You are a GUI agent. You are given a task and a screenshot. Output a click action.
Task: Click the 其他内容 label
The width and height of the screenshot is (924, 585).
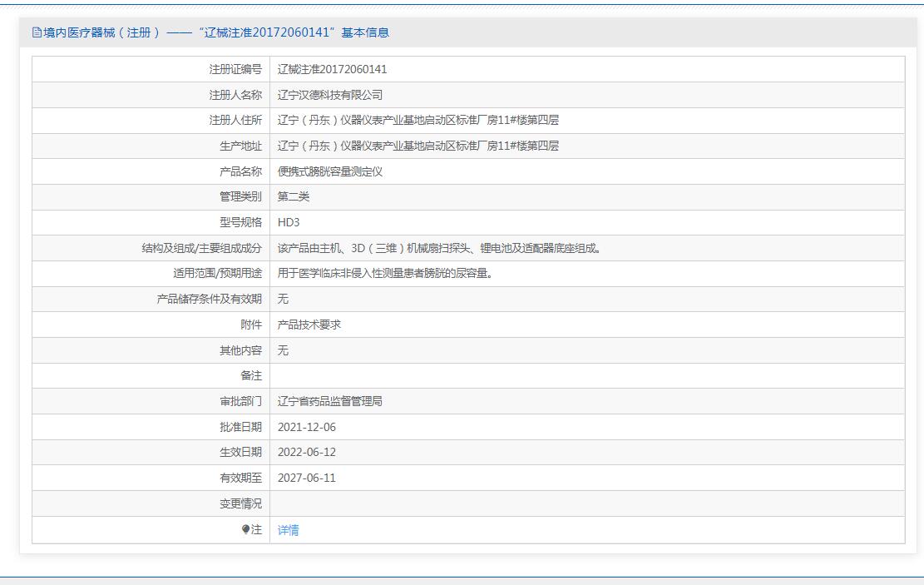240,350
